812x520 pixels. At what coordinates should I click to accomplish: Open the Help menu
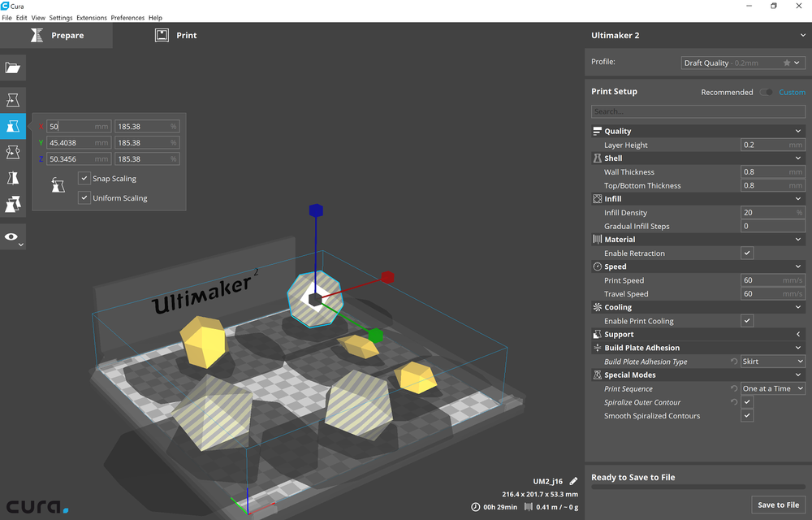pyautogui.click(x=155, y=18)
